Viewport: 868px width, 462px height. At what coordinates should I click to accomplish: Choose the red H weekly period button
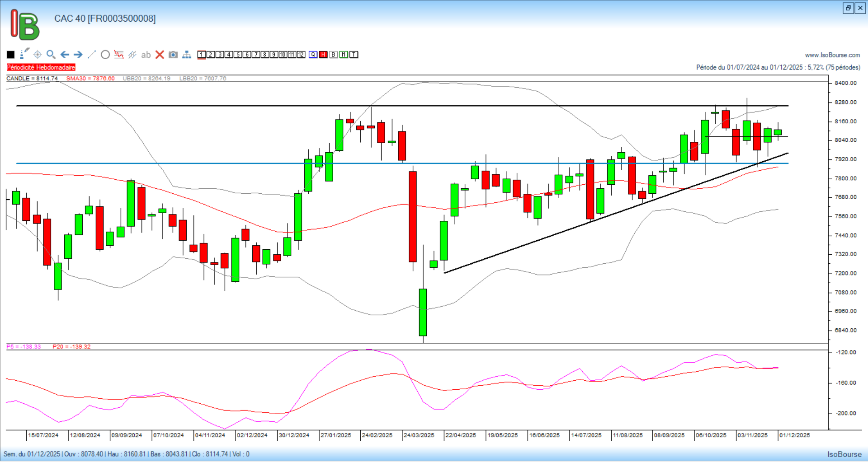point(323,55)
